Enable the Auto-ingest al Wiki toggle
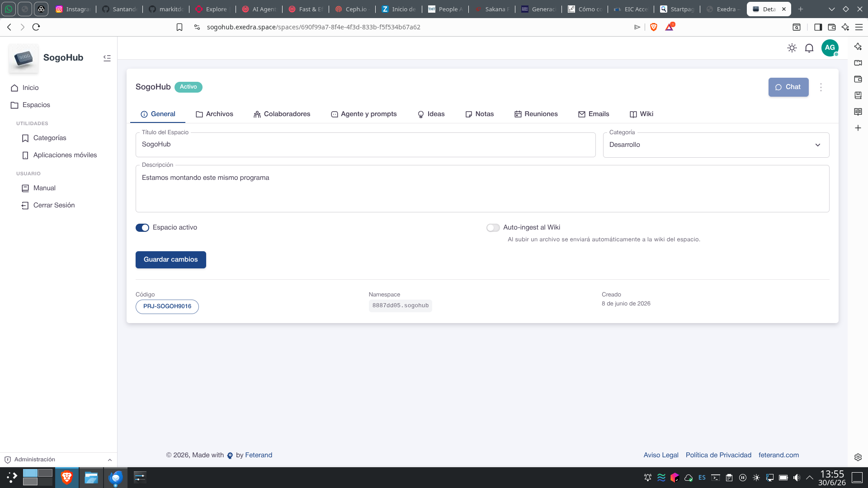Screen dimensions: 868x488 (x=493, y=228)
